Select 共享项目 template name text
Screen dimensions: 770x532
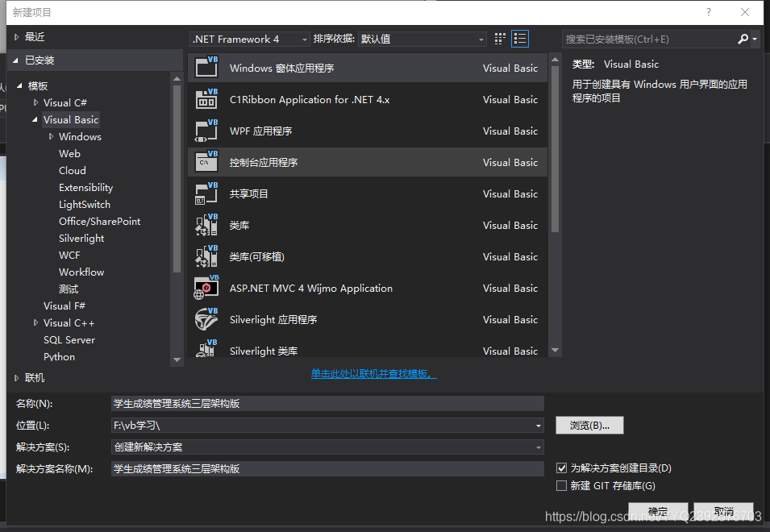(x=249, y=193)
